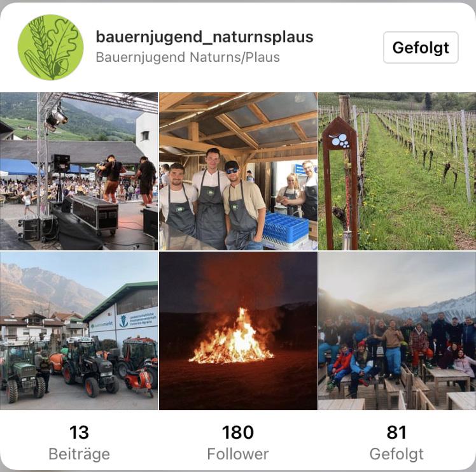Image resolution: width=476 pixels, height=472 pixels.
Task: Select the Bauernjugend Naturns/Plaus display name
Action: point(188,57)
